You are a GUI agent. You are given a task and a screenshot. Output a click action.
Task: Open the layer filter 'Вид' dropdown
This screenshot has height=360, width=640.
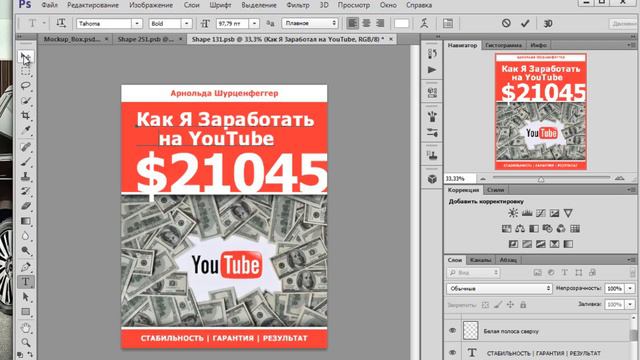473,272
